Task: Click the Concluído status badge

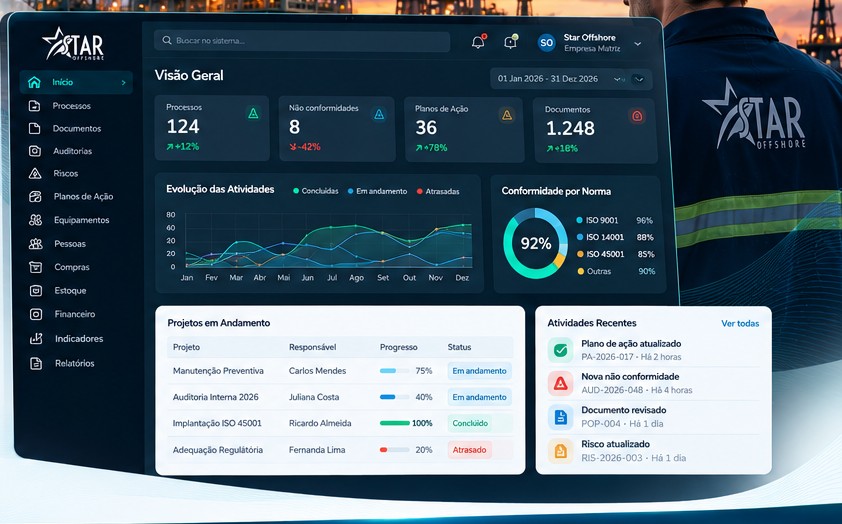Action: point(470,423)
